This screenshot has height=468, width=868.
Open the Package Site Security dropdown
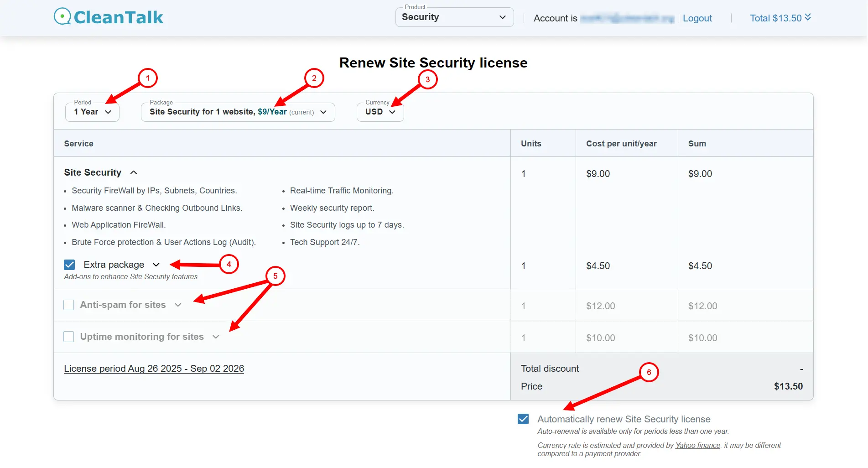(x=238, y=112)
